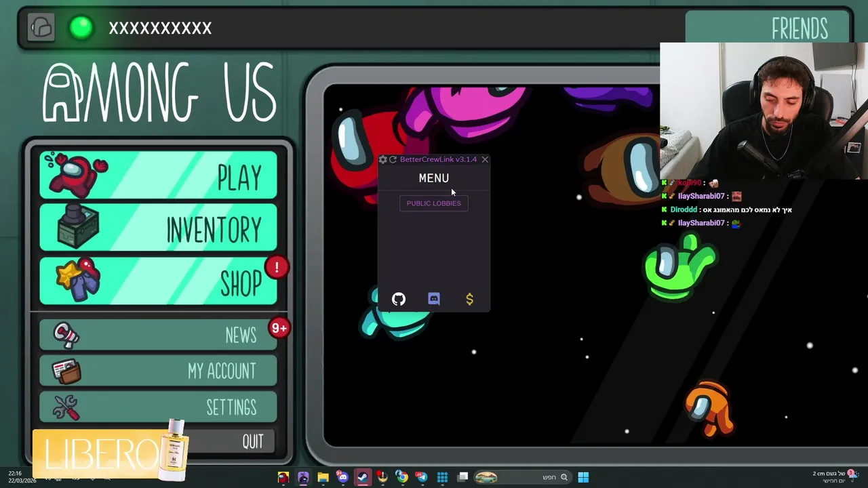This screenshot has height=488, width=868.
Task: Click the red exclamation badge on SHOP
Action: click(277, 268)
